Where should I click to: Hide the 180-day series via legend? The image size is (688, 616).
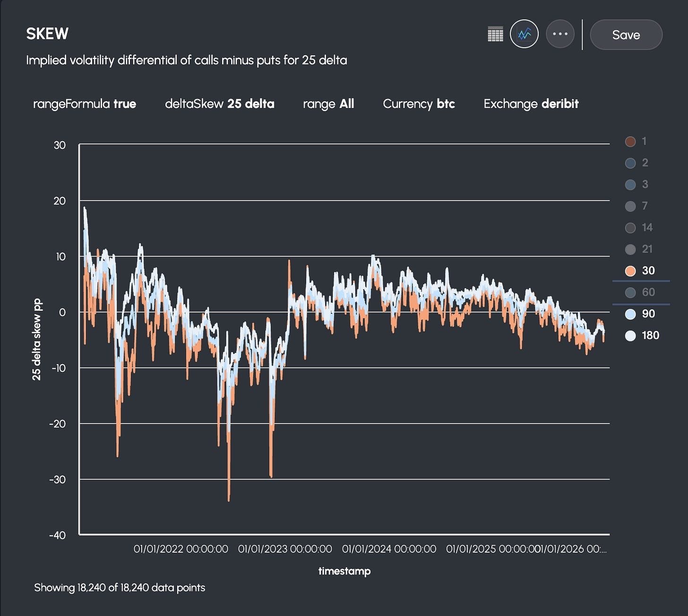pyautogui.click(x=629, y=335)
